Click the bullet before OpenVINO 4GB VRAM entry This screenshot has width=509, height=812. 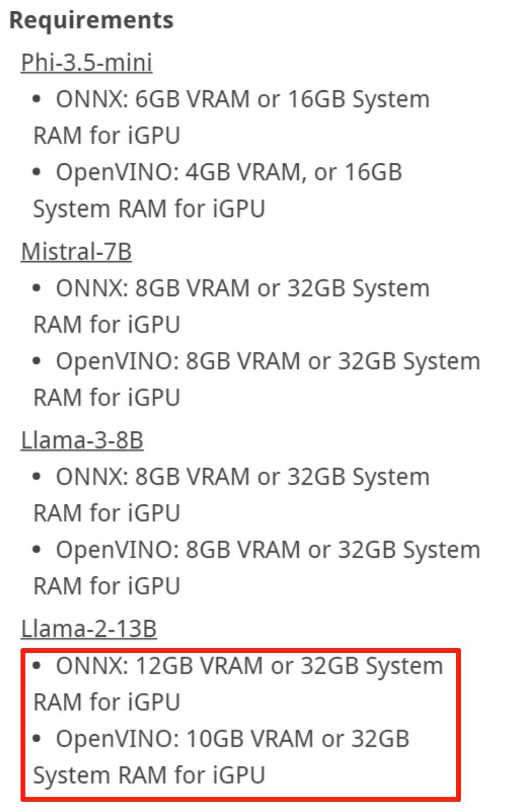(x=37, y=172)
